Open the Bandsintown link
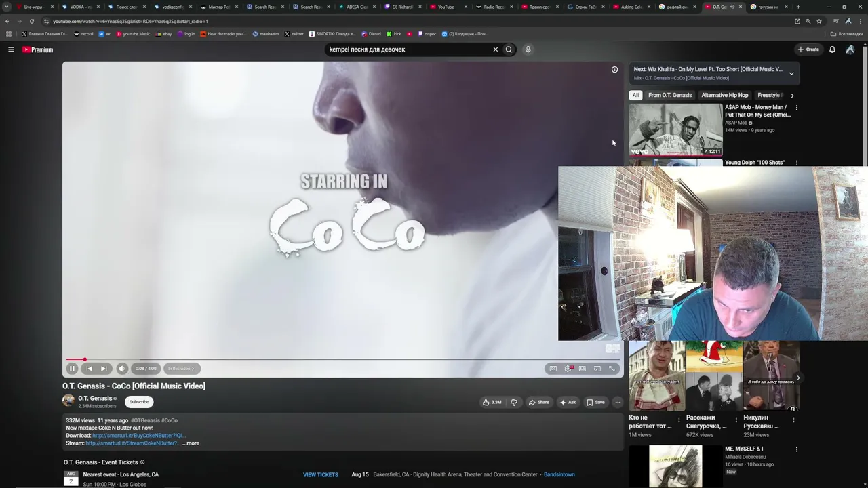This screenshot has width=868, height=488. click(559, 474)
